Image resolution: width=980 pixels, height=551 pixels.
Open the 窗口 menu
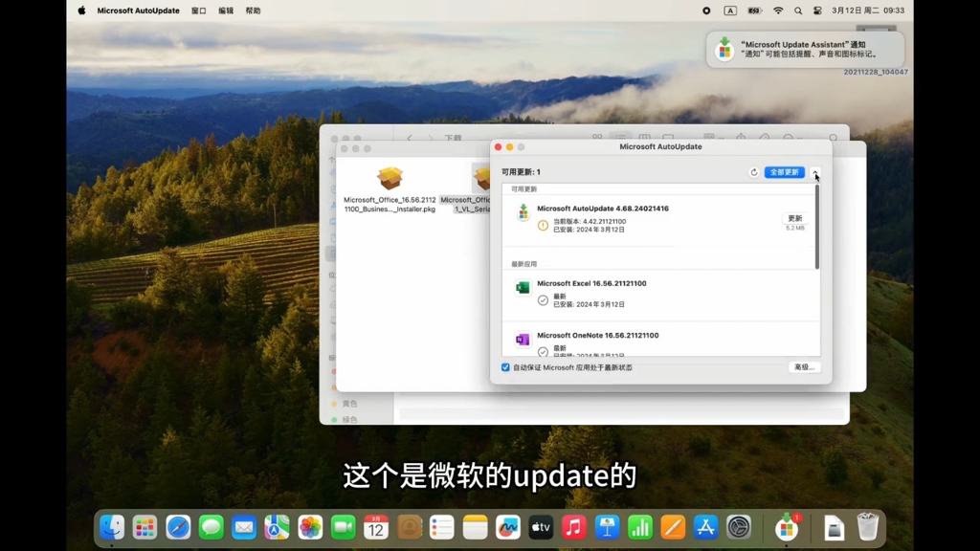point(197,11)
